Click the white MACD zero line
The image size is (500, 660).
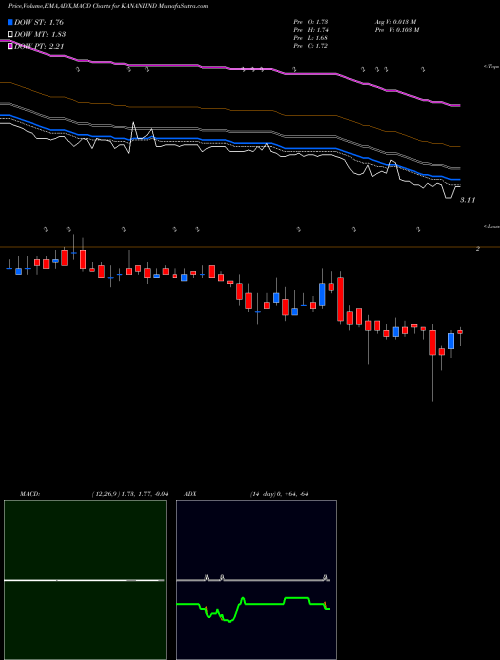point(84,580)
